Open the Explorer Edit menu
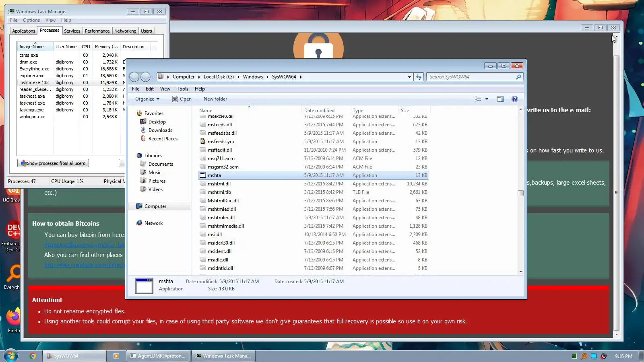The height and width of the screenshot is (362, 644). 150,89
